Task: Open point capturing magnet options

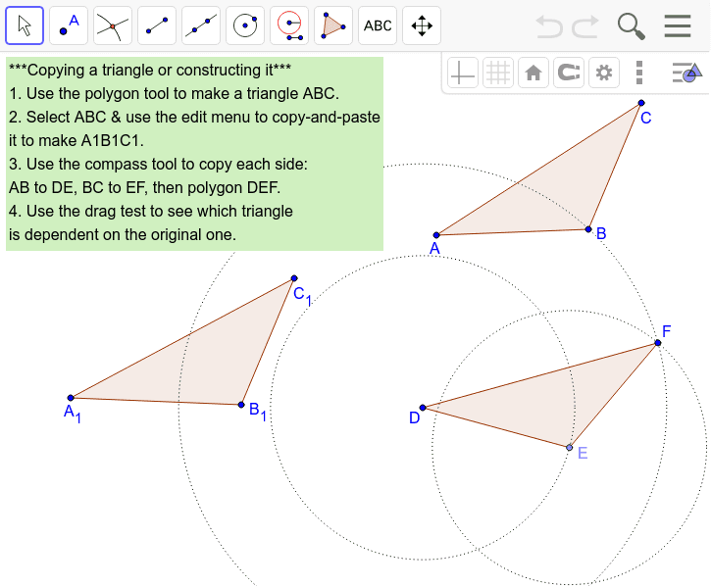Action: (x=569, y=73)
